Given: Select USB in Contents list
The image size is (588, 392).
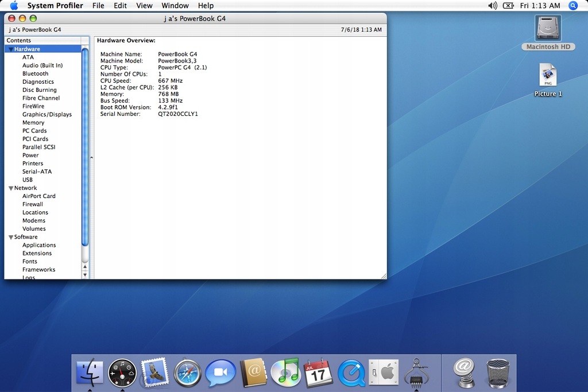Looking at the screenshot, I should [28, 180].
